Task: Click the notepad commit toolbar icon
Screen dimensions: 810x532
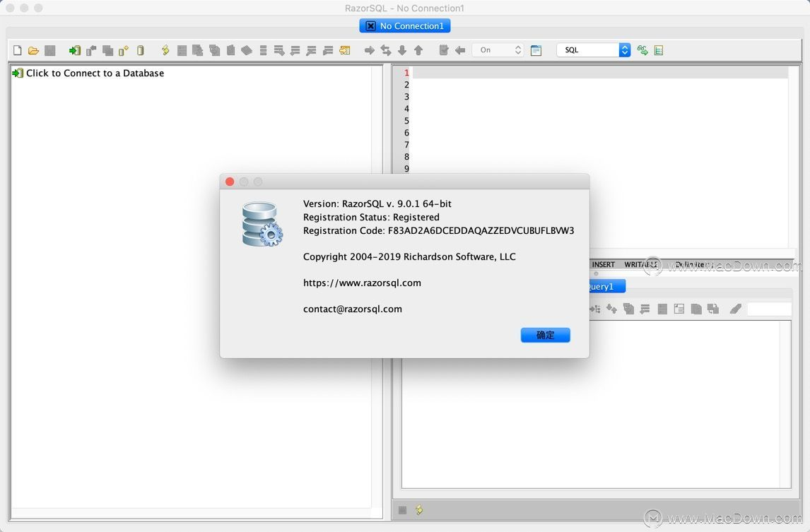Action: [443, 50]
